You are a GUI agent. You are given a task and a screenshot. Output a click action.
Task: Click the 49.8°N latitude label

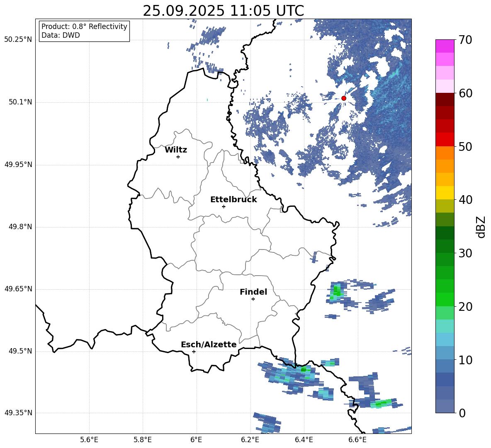point(20,227)
